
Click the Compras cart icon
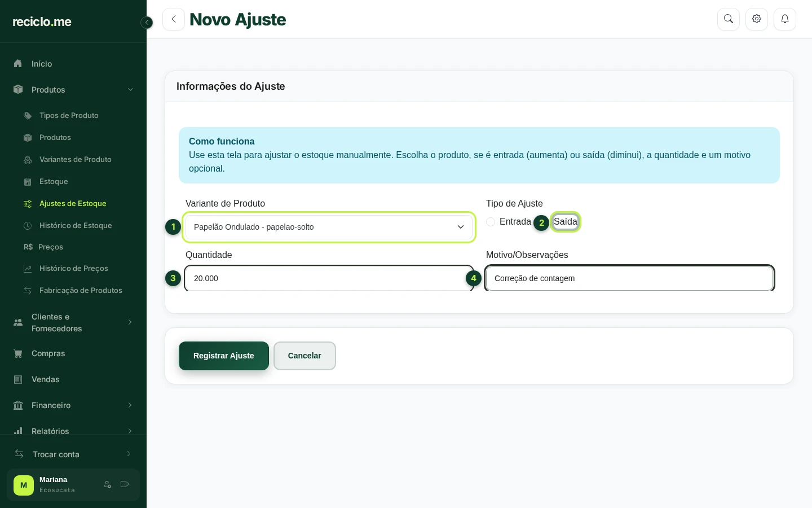tap(18, 354)
